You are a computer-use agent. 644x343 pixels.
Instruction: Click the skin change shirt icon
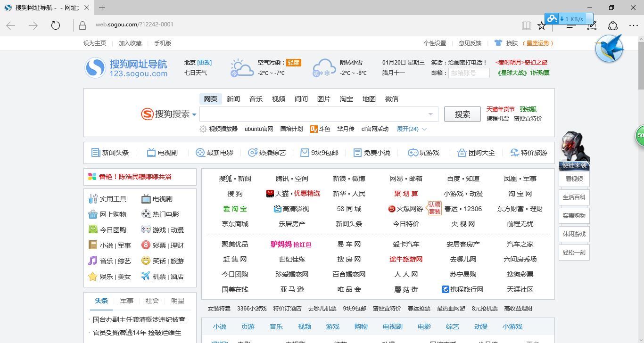(498, 43)
